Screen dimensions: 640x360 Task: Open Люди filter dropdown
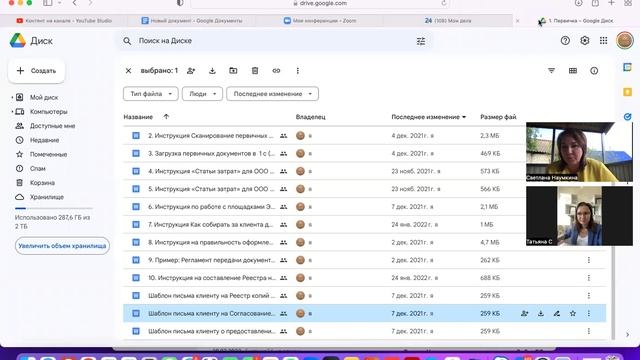pos(202,94)
